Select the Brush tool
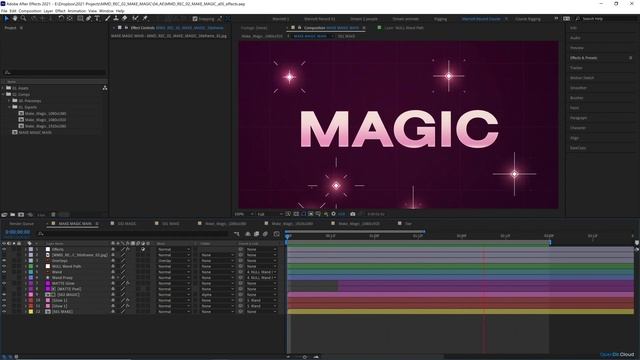This screenshot has width=640, height=360. click(x=108, y=18)
